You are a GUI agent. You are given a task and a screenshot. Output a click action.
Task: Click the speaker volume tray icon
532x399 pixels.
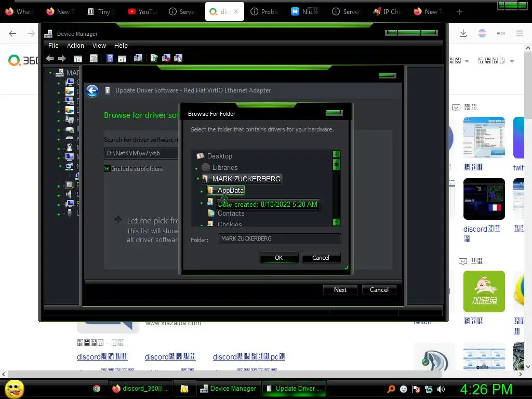[441, 389]
